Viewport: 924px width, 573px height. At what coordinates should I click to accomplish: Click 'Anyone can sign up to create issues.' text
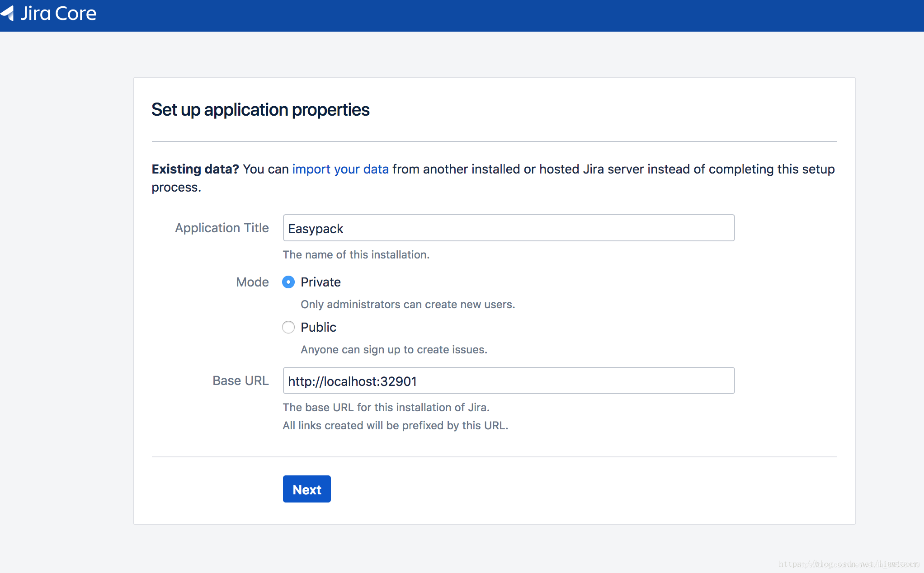[x=394, y=350]
